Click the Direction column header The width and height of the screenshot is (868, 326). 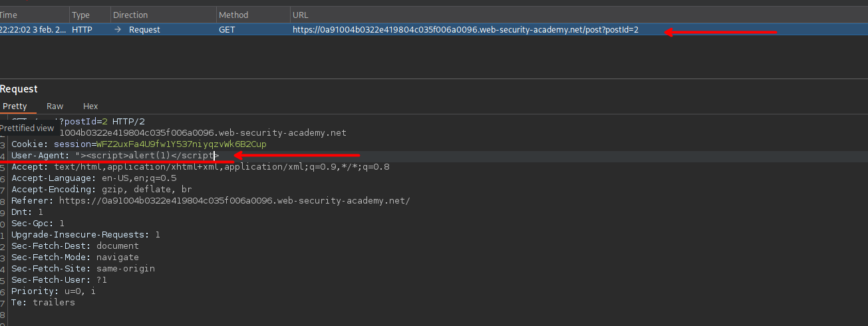[130, 15]
